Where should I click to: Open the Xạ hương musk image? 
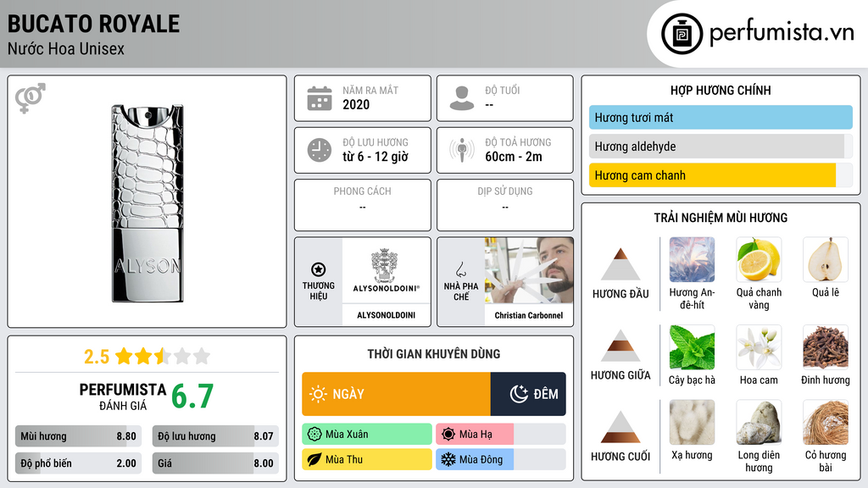(x=692, y=423)
